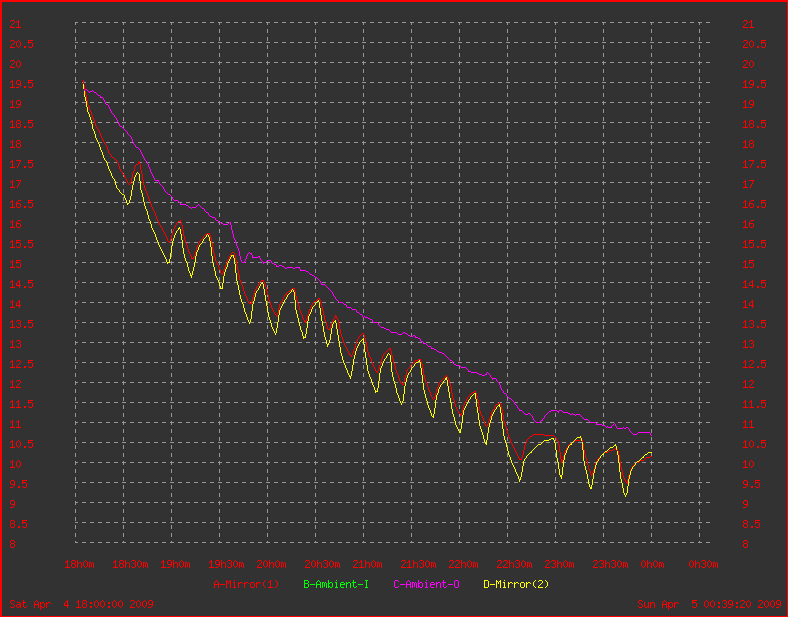Click value 12.5 on the left axis
Viewport: 788px width, 617px height.
[22, 364]
